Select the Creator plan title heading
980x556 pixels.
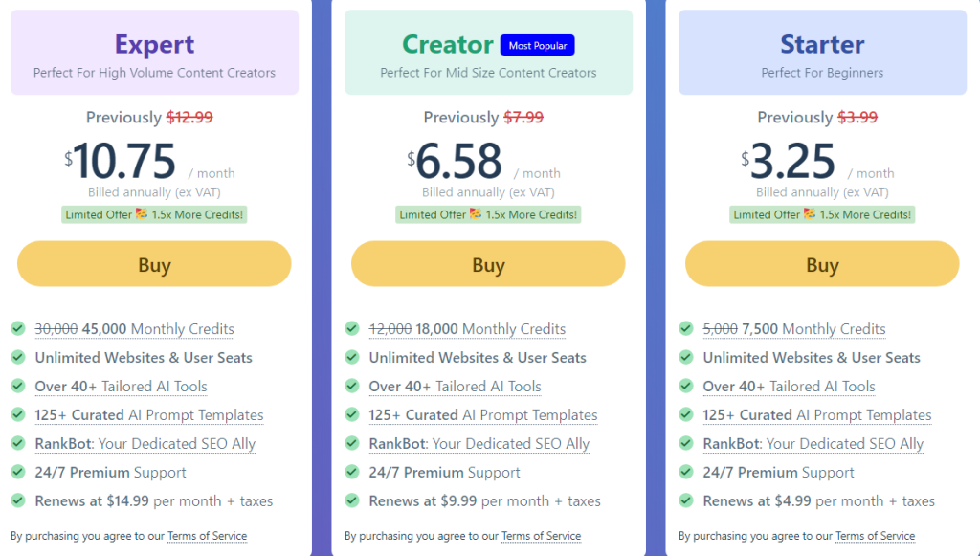click(x=448, y=44)
